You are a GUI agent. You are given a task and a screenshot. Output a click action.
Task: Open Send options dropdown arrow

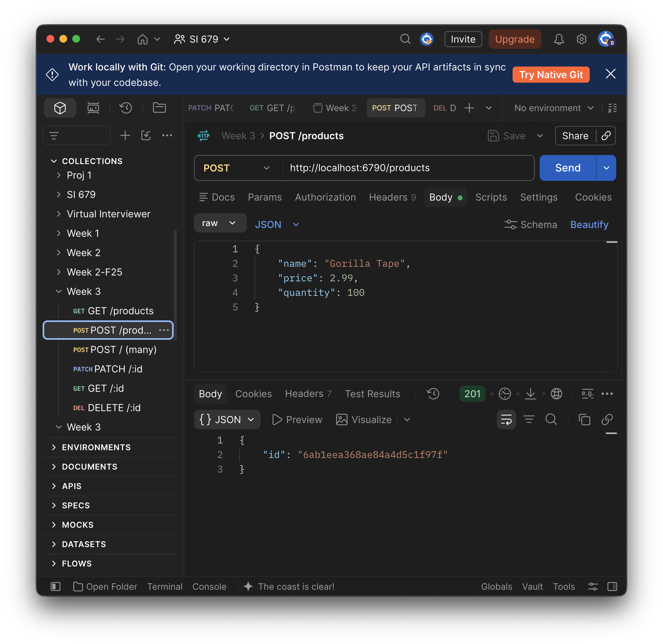tap(606, 168)
